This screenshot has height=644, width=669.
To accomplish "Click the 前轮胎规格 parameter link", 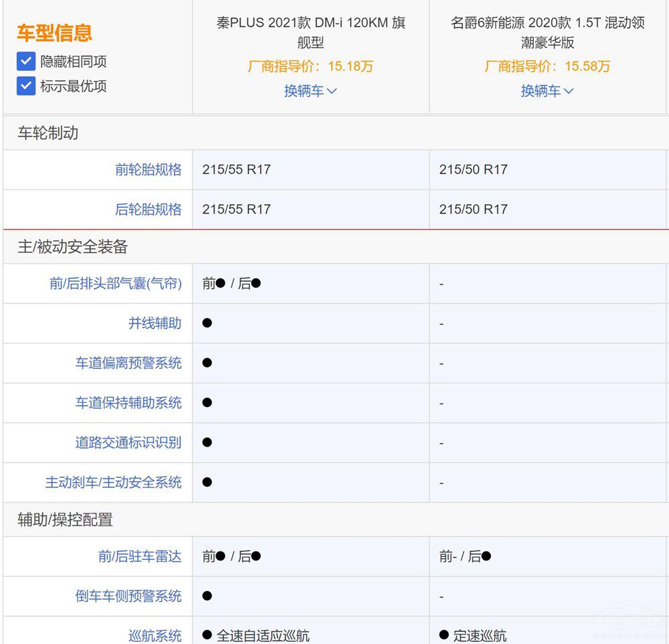I will click(148, 170).
